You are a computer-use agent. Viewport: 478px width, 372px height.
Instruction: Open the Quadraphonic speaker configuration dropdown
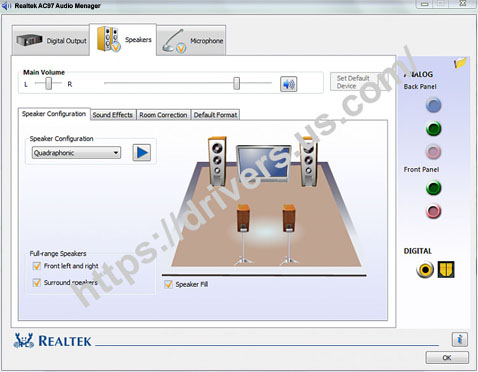tap(76, 153)
